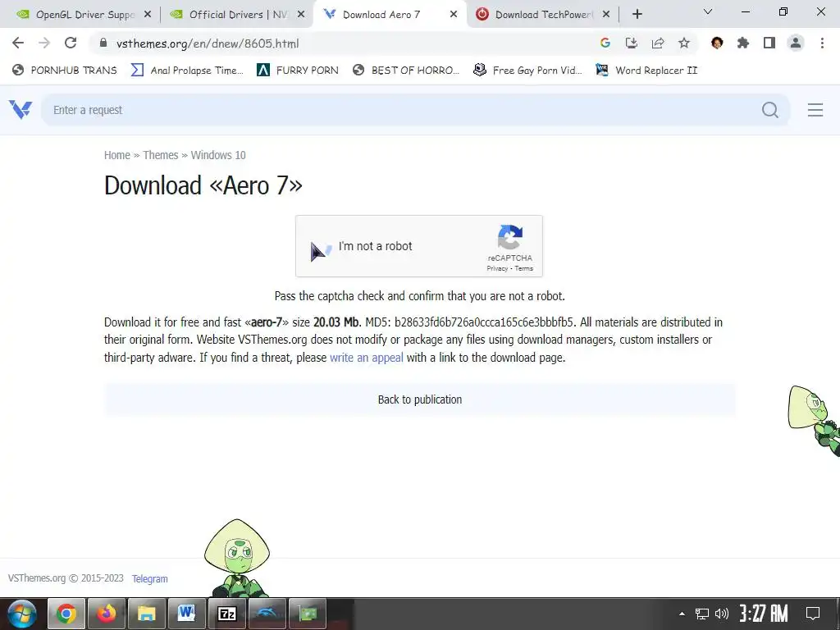Click the address bar URL
Viewport: 840px width, 630px height.
click(x=208, y=43)
